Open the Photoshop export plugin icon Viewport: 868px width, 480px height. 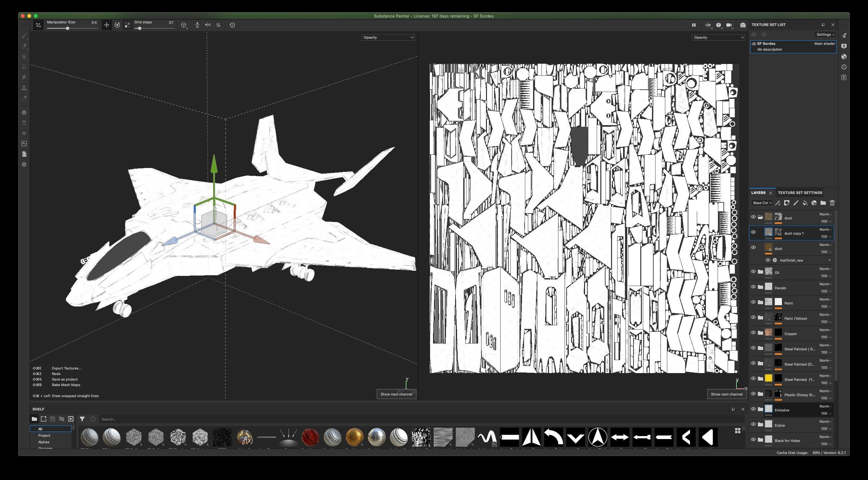24,144
